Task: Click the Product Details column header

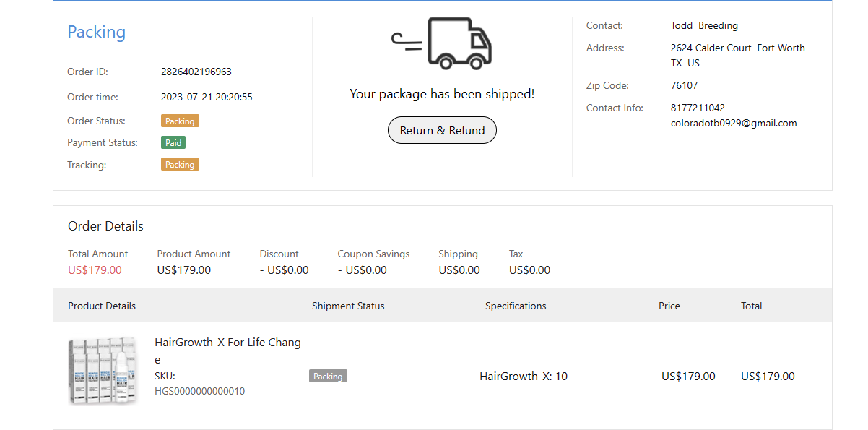Action: (102, 306)
